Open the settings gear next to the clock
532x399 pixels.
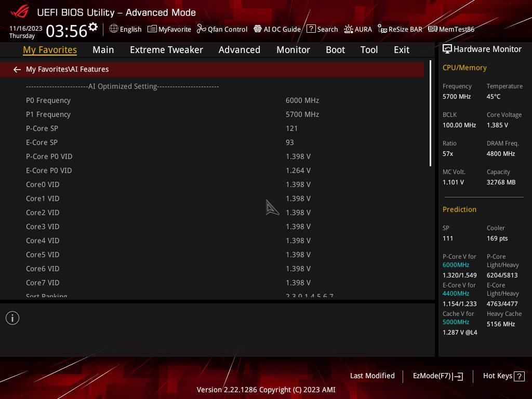coord(92,27)
